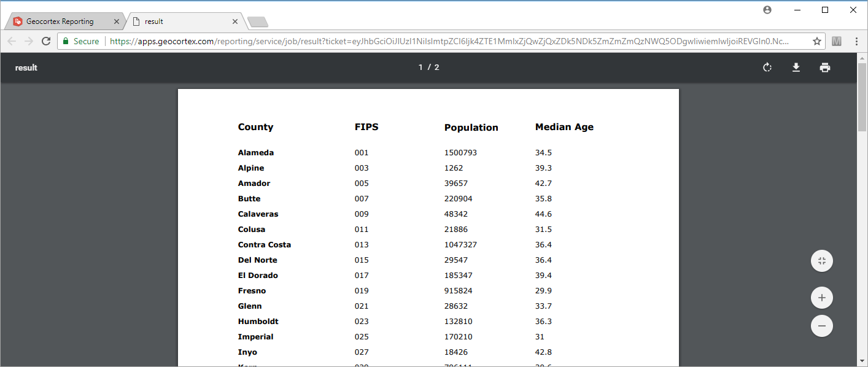Switch to the Geocortex Reporting tab
This screenshot has height=367, width=868.
click(60, 21)
